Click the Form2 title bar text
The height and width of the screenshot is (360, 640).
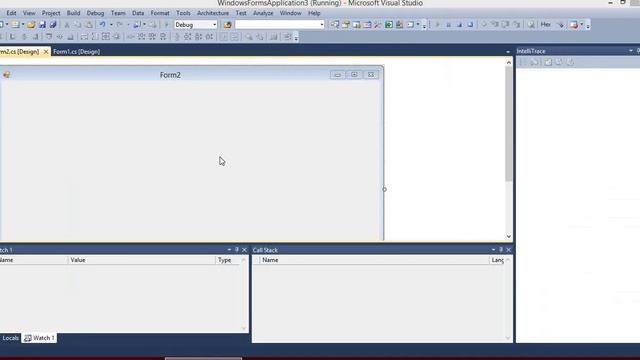(170, 75)
